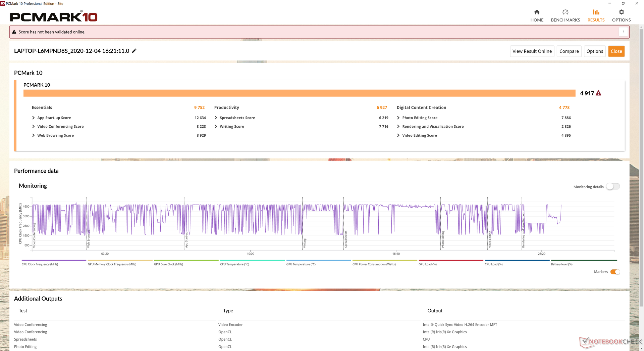Select the Battery level legend swatch
Viewport: 644px width, 351px height.
point(584,260)
